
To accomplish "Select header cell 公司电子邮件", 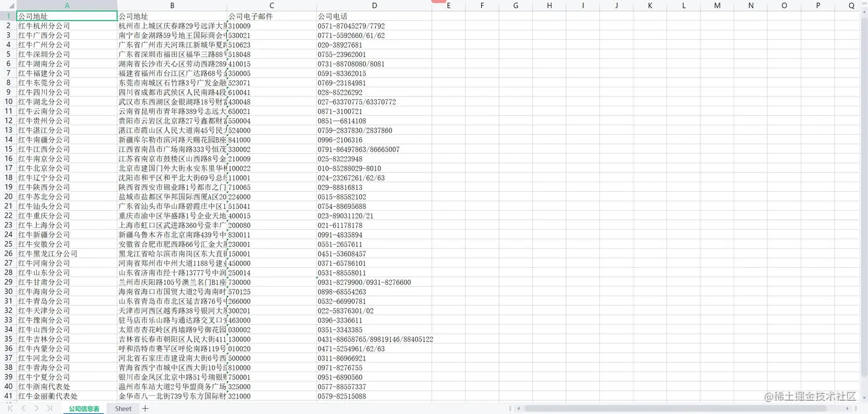I will pyautogui.click(x=272, y=16).
